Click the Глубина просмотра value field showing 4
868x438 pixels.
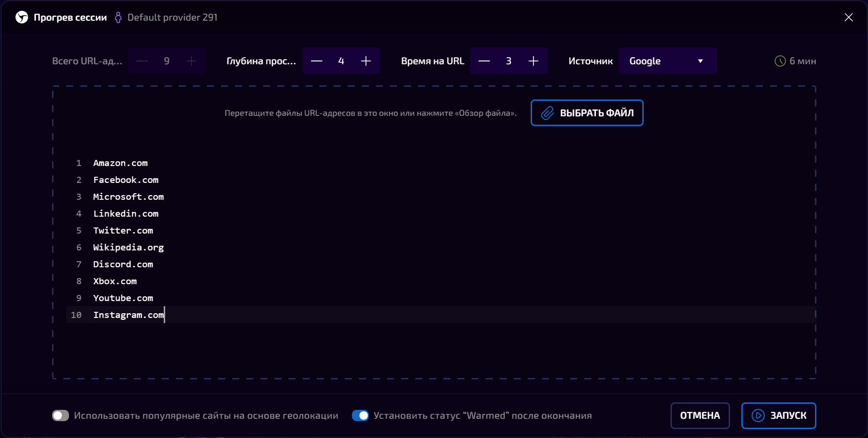click(x=341, y=61)
